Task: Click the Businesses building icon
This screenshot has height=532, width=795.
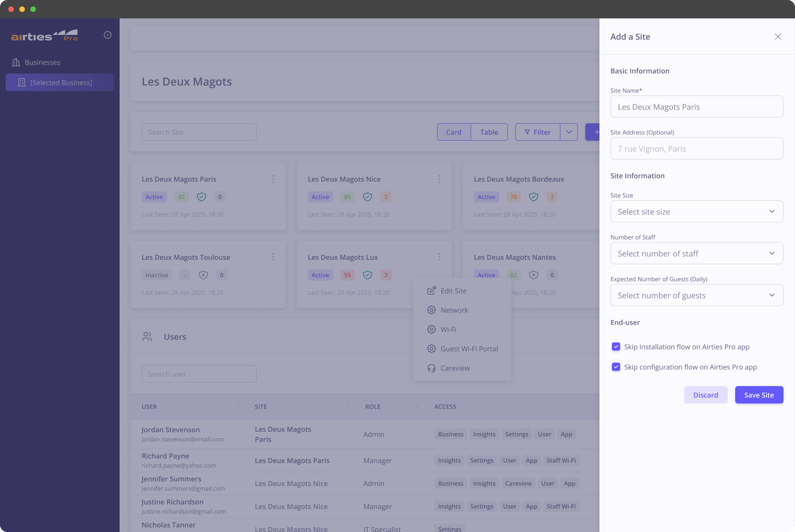Action: [x=16, y=62]
